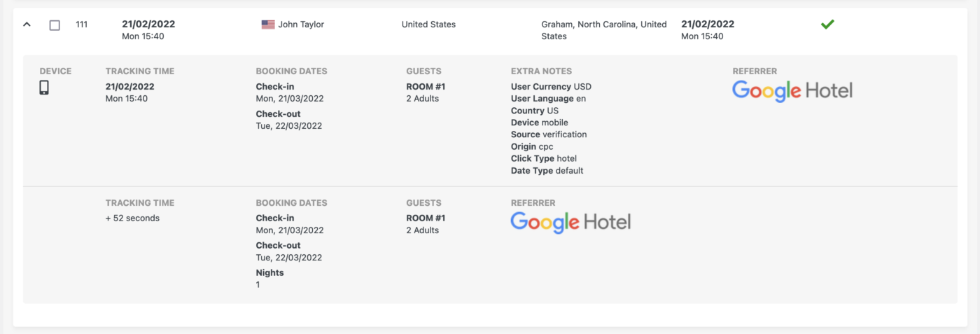Click the US flag icon beside John Taylor
The width and height of the screenshot is (980, 334).
[268, 25]
